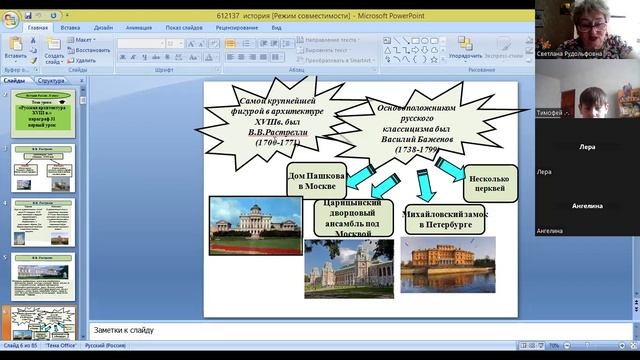Viewport: 640px width, 360px height.
Task: Switch to the Анимация ribbon tab
Action: 139,28
